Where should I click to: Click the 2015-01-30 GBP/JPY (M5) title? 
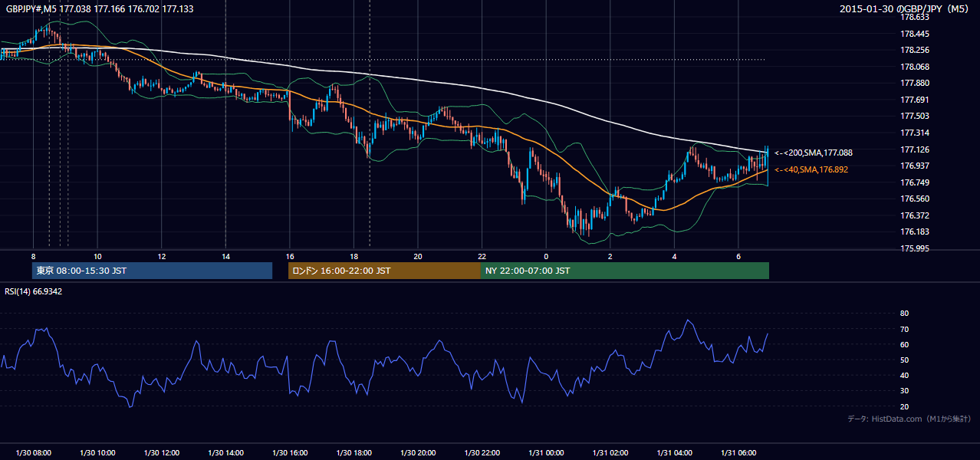[x=906, y=9]
